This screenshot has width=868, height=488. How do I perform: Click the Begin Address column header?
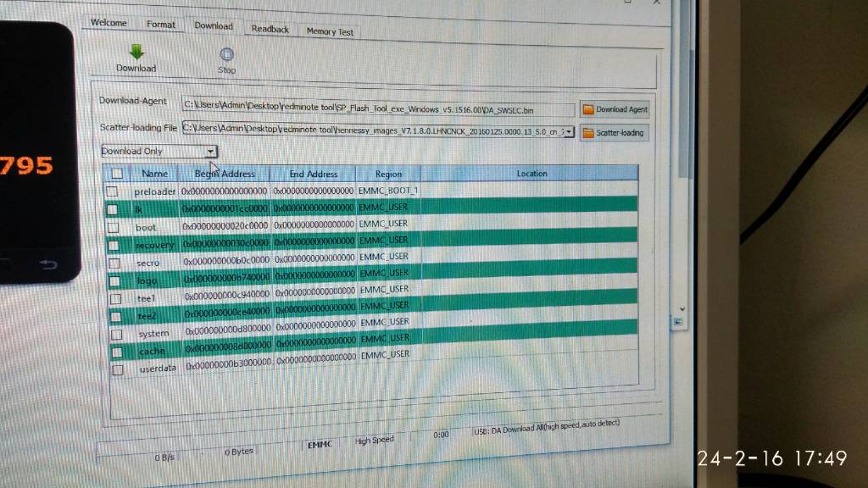224,174
